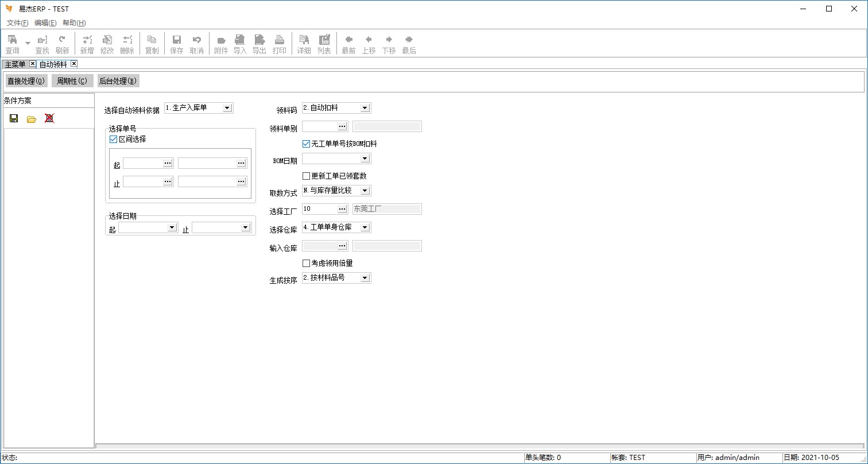The height and width of the screenshot is (464, 868).
Task: Click the 打印 (Print) toolbar icon
Action: 280,44
